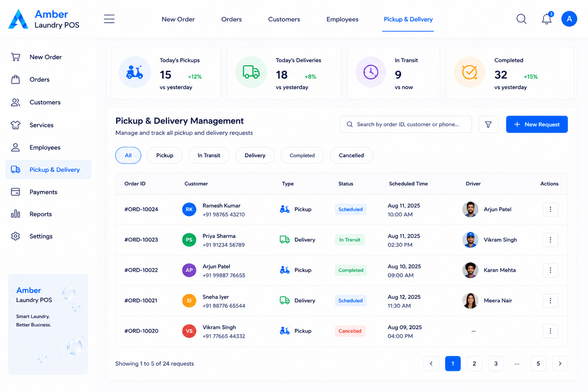This screenshot has width=588, height=392.
Task: Open Employees in top navigation
Action: [x=342, y=19]
